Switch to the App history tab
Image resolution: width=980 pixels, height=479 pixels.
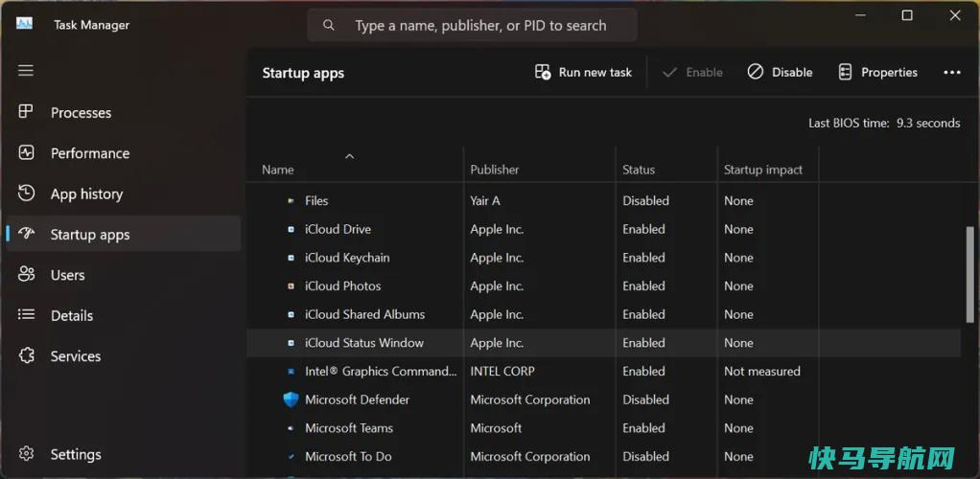pyautogui.click(x=123, y=194)
